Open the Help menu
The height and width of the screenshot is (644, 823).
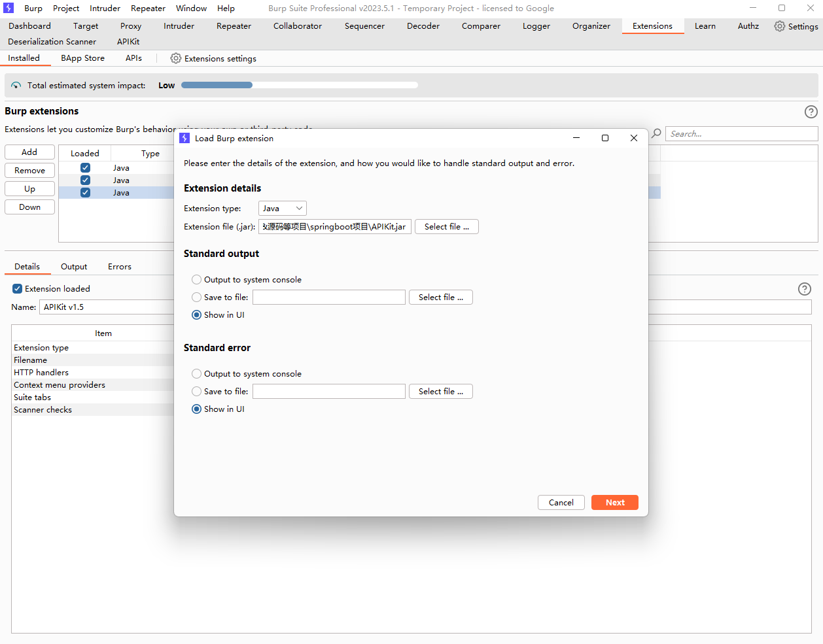[226, 8]
